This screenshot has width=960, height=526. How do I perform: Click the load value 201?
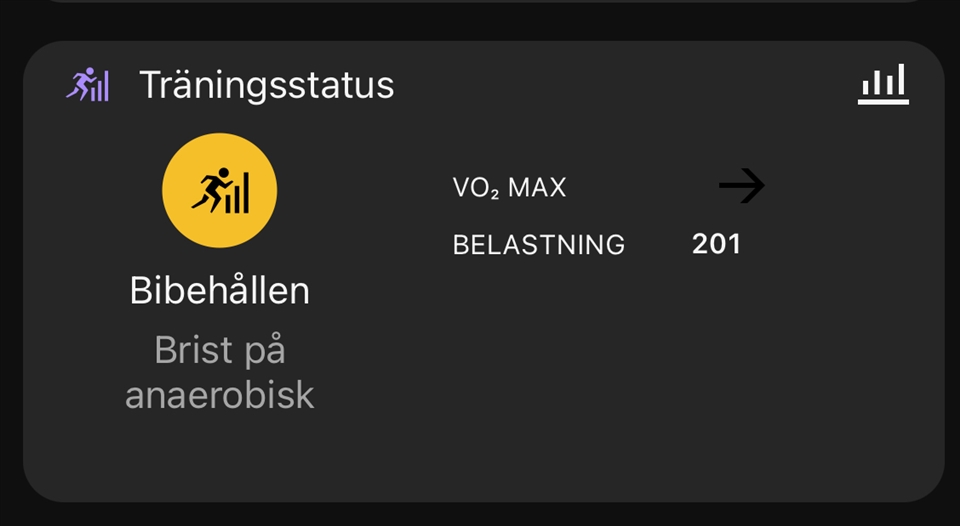pos(716,244)
